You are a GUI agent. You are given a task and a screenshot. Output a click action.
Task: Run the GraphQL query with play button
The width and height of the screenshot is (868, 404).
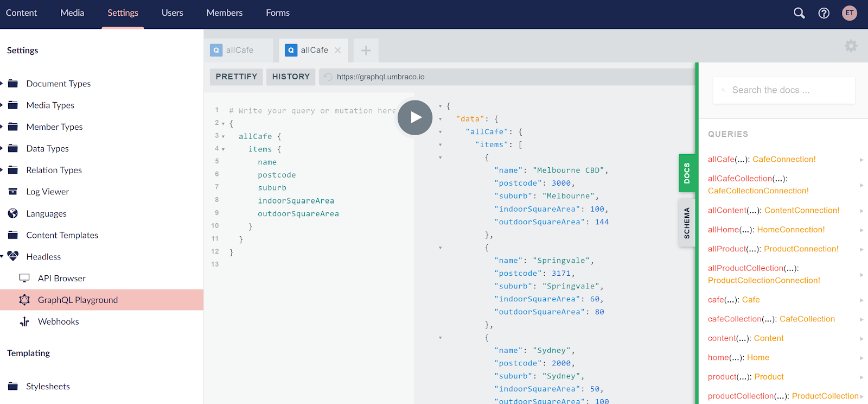tap(415, 117)
